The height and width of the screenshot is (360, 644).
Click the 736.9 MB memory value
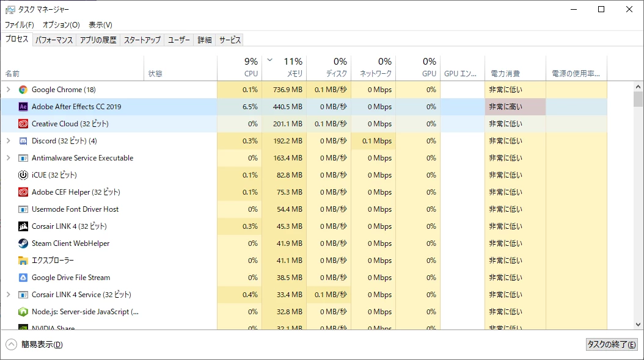click(288, 89)
